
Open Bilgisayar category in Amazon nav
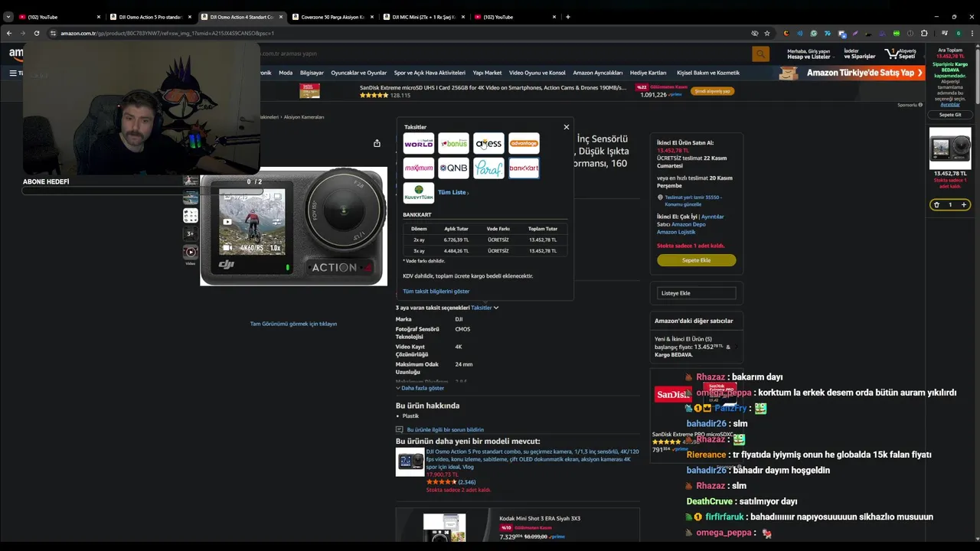click(312, 73)
